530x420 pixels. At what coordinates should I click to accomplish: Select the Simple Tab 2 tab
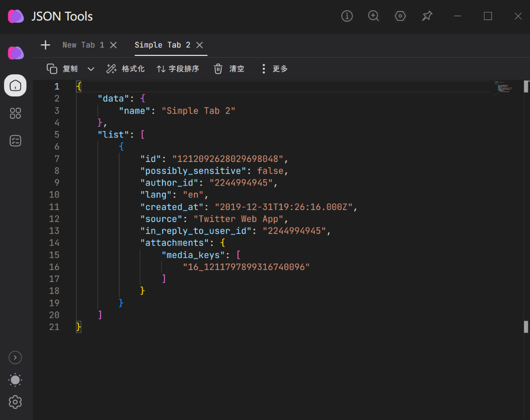click(x=162, y=45)
